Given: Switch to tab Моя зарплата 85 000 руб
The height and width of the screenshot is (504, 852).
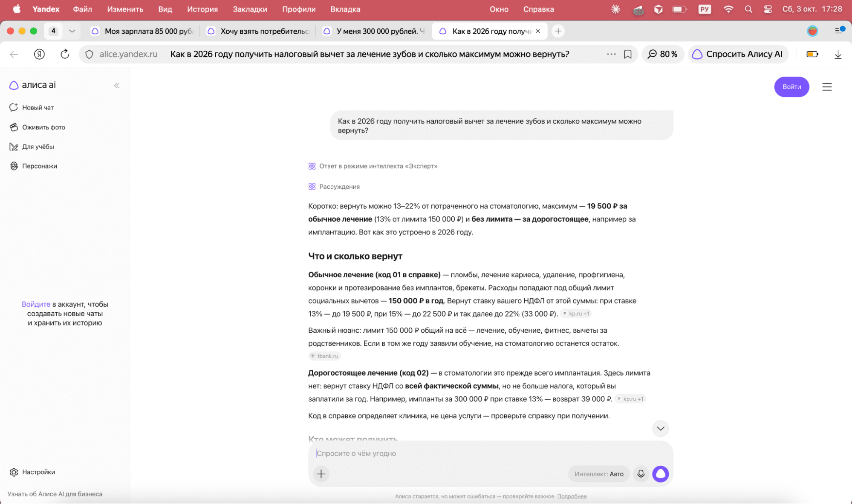Looking at the screenshot, I should coord(143,31).
